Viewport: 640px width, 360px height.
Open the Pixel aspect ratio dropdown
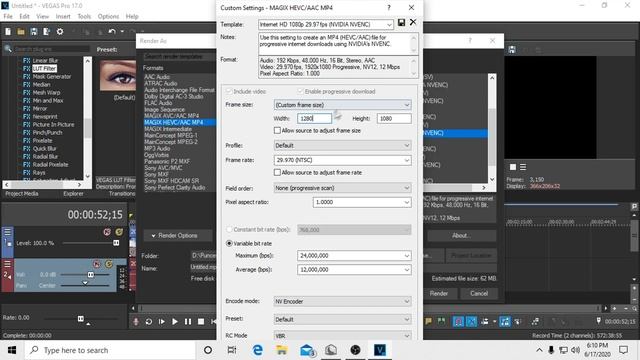407,202
